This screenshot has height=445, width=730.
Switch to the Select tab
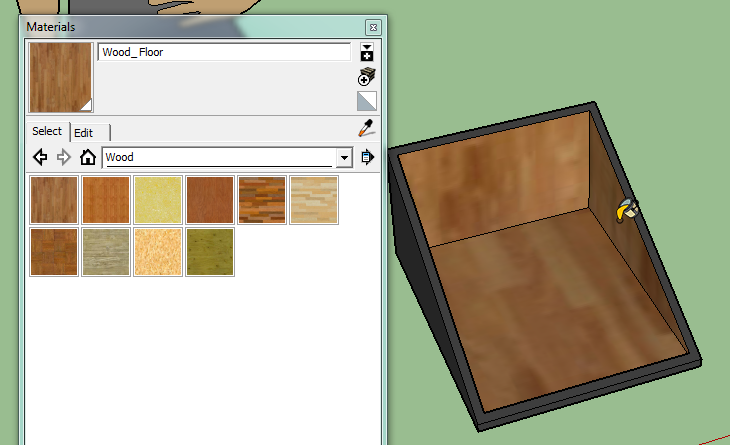pyautogui.click(x=47, y=131)
